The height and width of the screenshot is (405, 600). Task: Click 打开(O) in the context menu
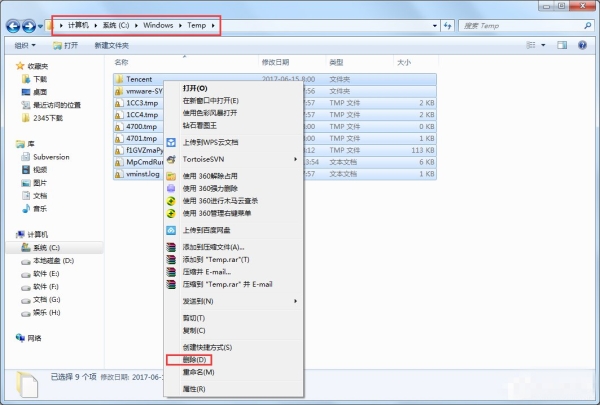(234, 88)
